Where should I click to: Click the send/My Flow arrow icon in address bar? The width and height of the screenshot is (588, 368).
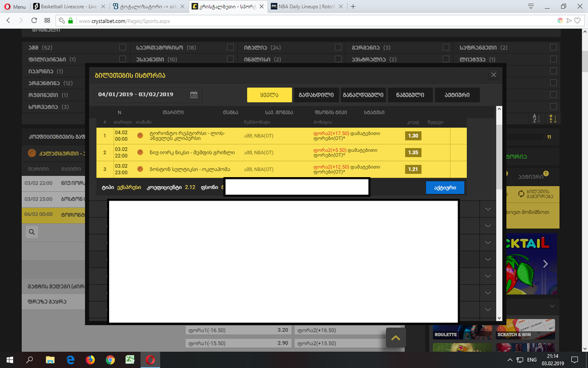pyautogui.click(x=569, y=21)
